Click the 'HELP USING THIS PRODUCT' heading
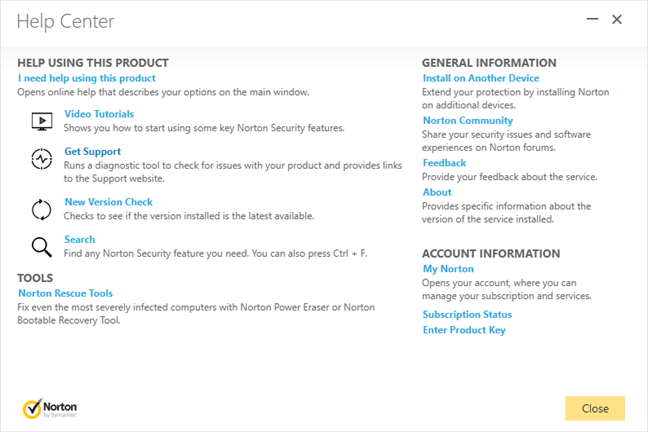This screenshot has width=648, height=432. point(93,63)
